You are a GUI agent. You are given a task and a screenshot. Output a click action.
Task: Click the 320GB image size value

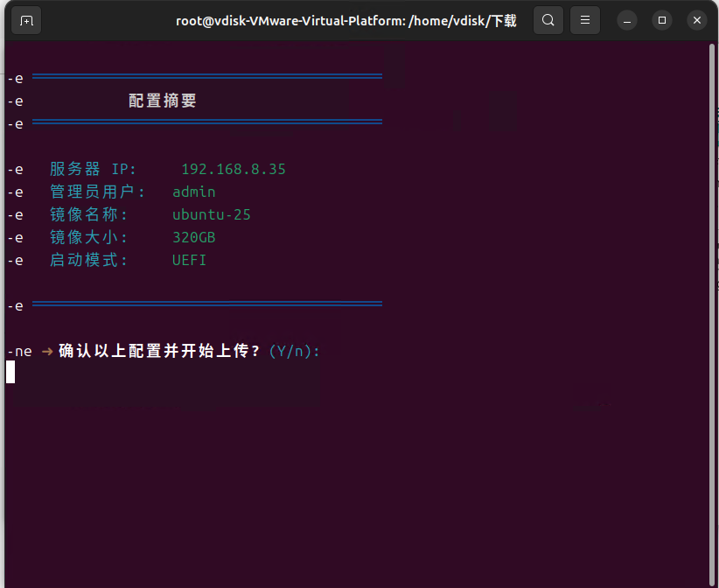pos(193,237)
